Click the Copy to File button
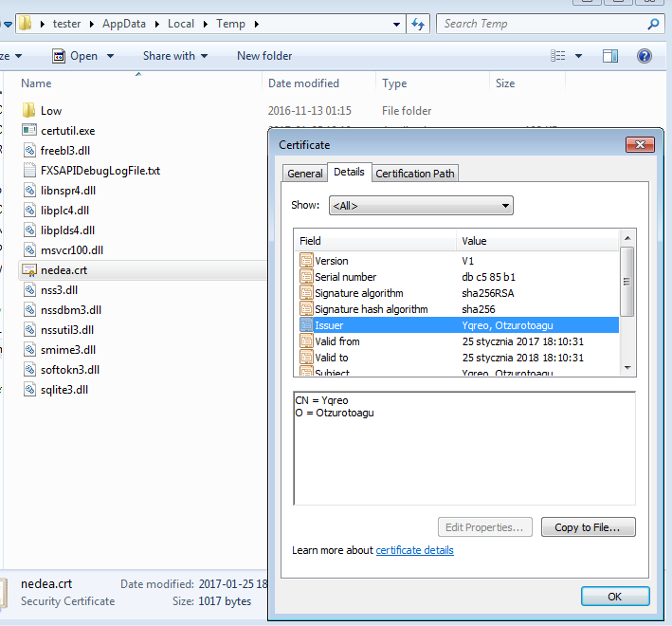 588,527
